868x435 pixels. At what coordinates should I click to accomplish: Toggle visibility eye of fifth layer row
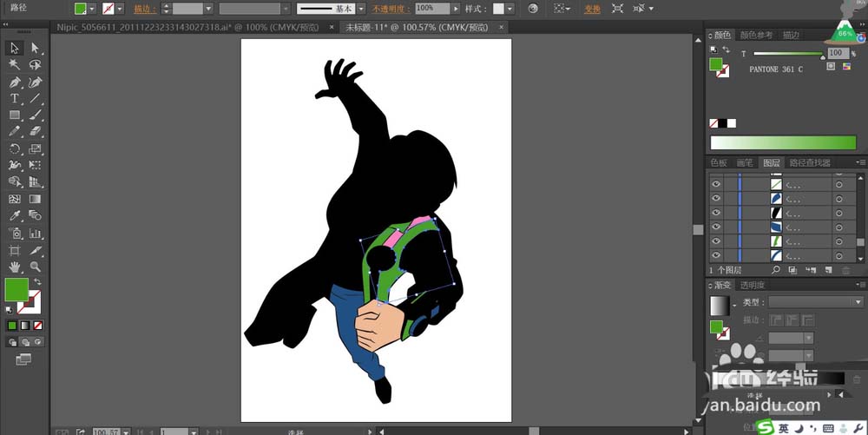coord(716,241)
